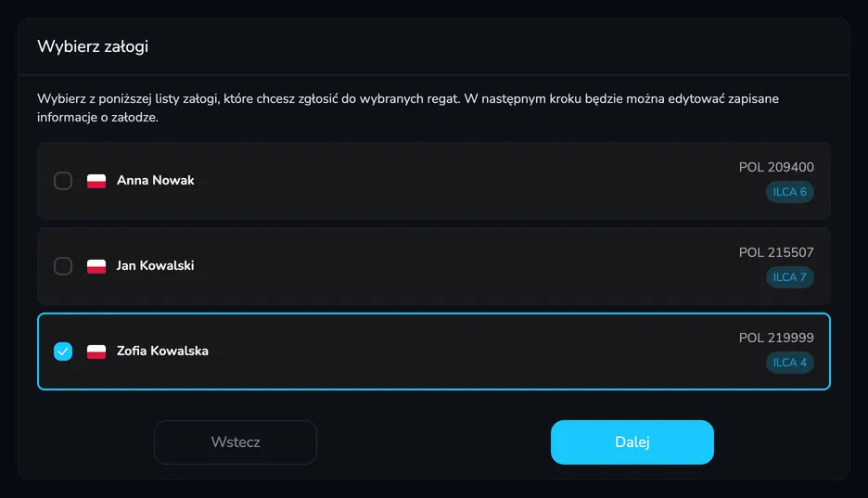Click sail number POL 209400
The height and width of the screenshot is (498, 868).
point(777,167)
